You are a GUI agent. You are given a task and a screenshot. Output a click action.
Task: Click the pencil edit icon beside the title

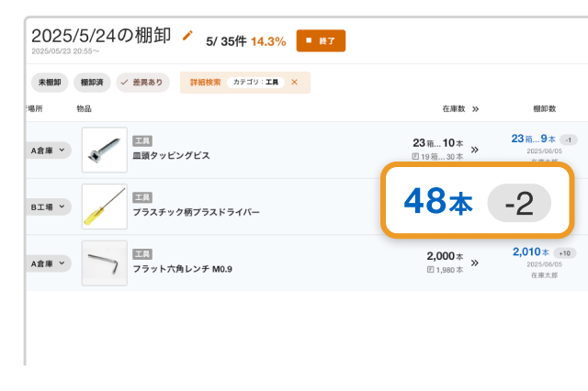coord(188,36)
